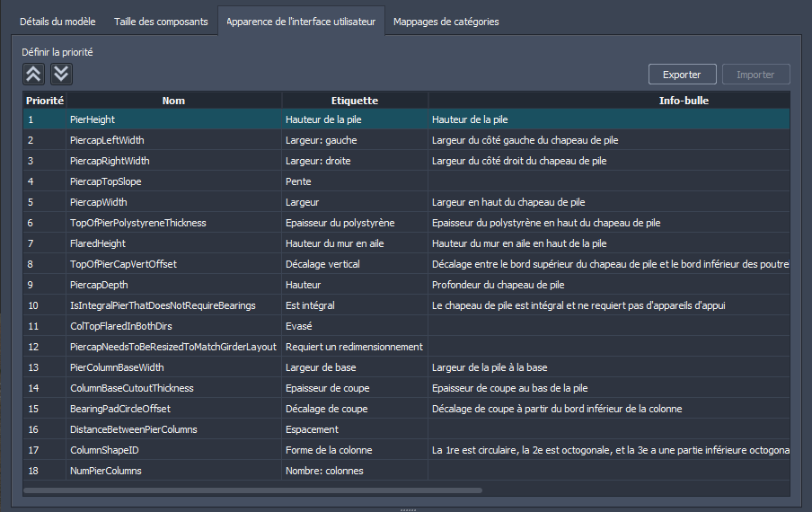The height and width of the screenshot is (512, 812).
Task: Click the label cell "Epaisseur du polystyrène"
Action: click(x=355, y=223)
